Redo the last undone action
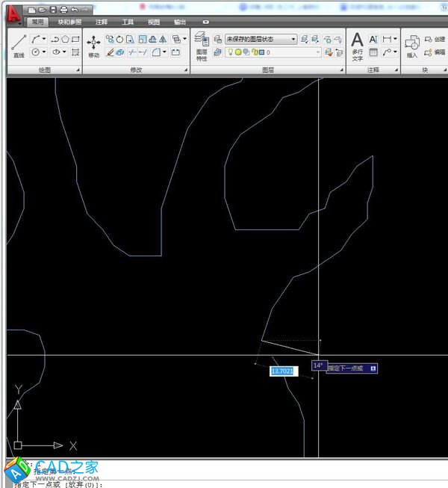This screenshot has height=488, width=448. (x=84, y=10)
